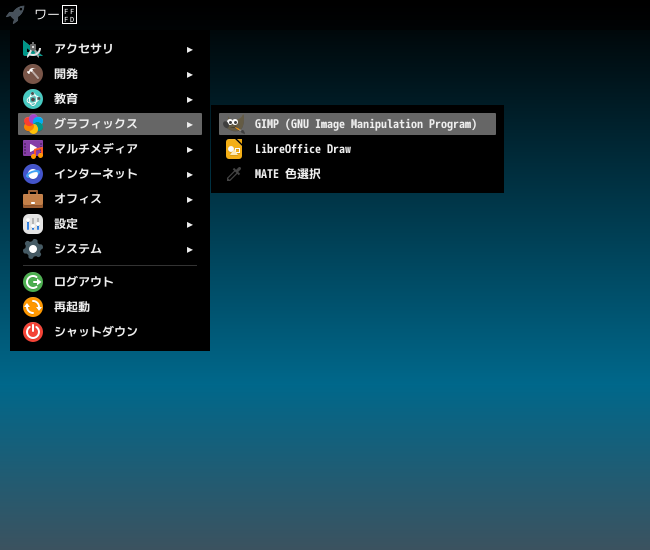
Task: Expand the システム submenu arrow
Action: (x=189, y=250)
